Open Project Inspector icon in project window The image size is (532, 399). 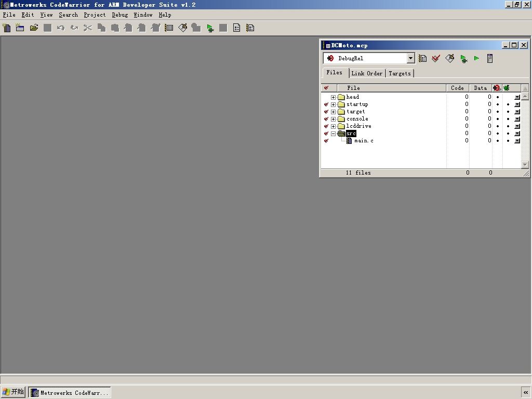(489, 58)
